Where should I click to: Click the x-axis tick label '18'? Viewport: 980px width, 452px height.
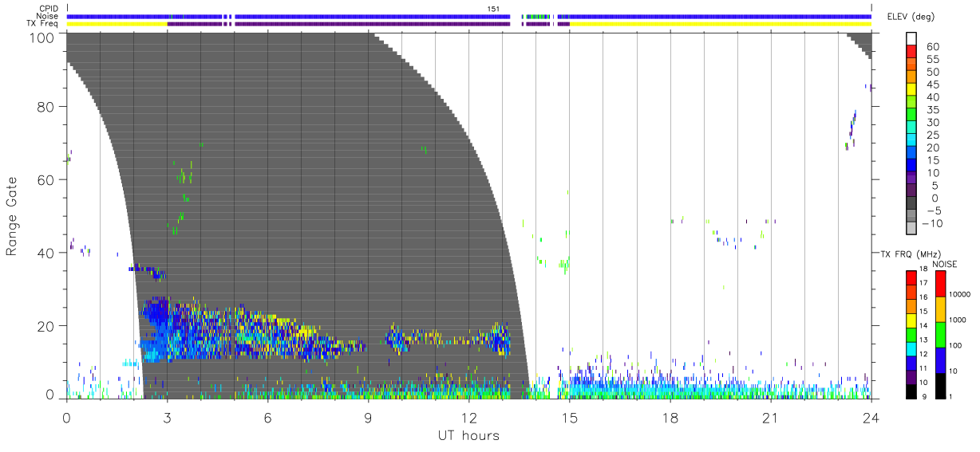[670, 418]
